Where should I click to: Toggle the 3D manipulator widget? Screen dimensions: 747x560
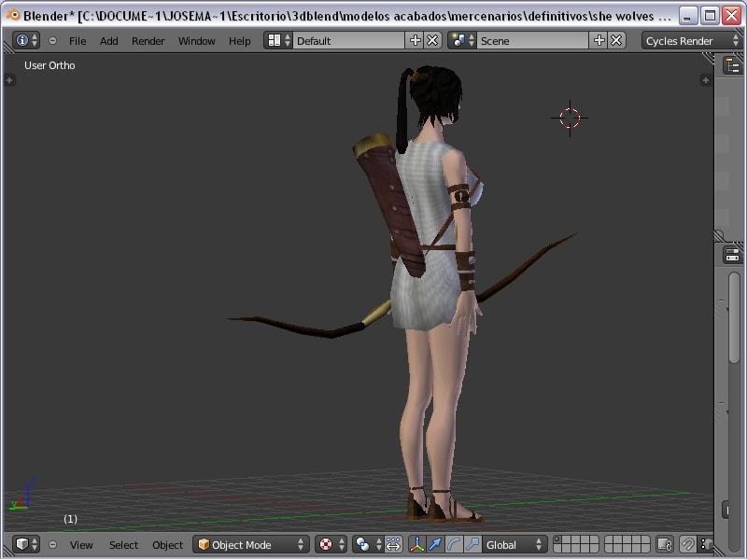coord(416,544)
